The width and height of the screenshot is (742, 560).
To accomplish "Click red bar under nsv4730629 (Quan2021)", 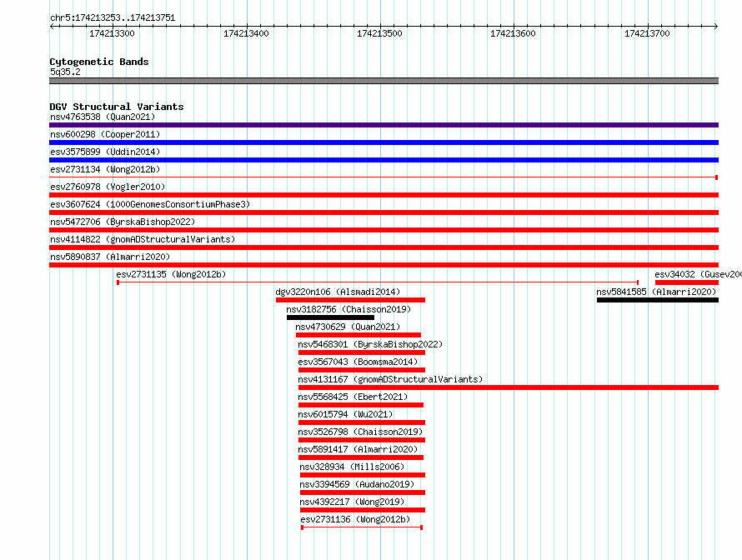I will 358,335.
